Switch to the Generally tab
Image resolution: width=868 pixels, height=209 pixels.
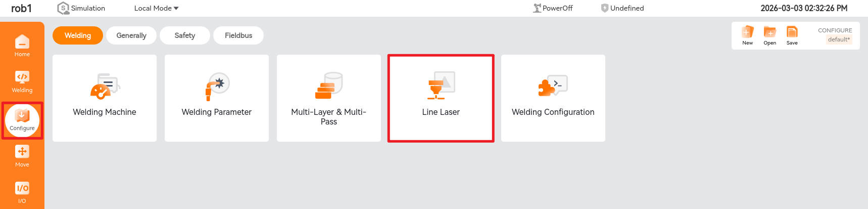coord(131,35)
